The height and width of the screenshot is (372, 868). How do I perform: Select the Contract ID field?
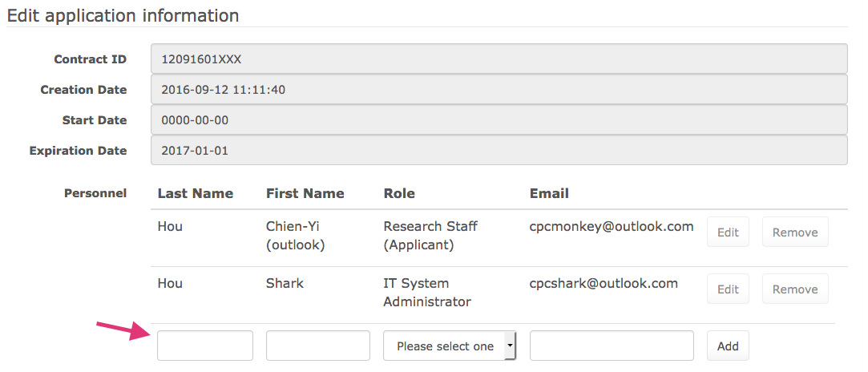(x=499, y=59)
